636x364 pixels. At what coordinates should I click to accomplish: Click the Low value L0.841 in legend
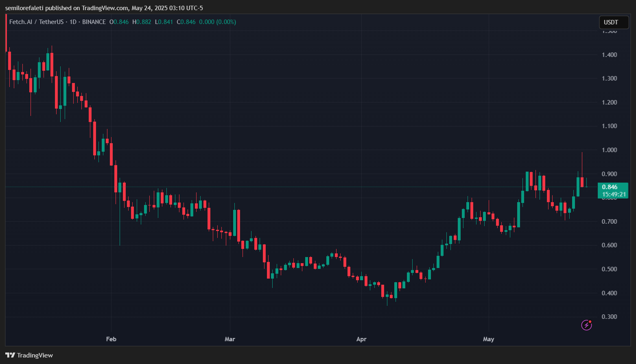point(164,22)
